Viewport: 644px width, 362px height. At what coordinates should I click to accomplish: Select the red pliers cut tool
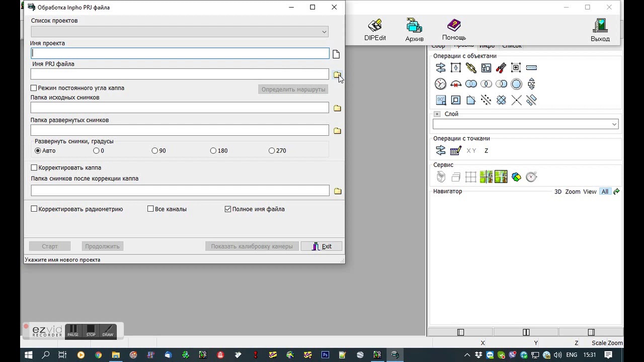(501, 68)
